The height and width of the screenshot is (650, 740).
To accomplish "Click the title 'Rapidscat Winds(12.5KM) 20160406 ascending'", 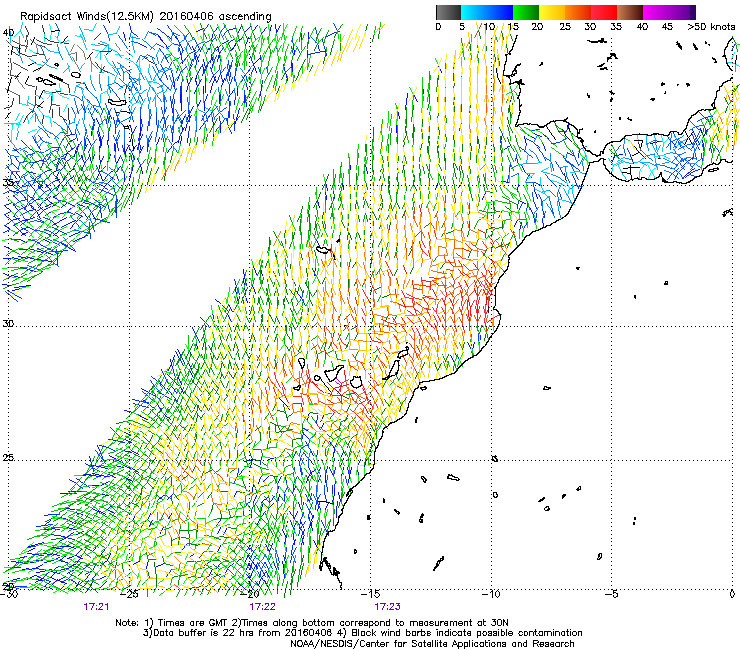I will click(146, 17).
